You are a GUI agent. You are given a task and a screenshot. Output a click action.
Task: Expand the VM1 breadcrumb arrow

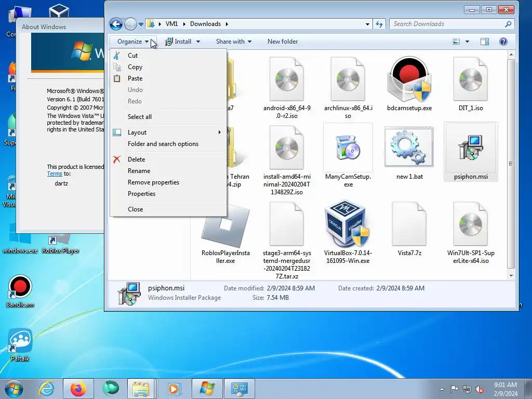184,24
